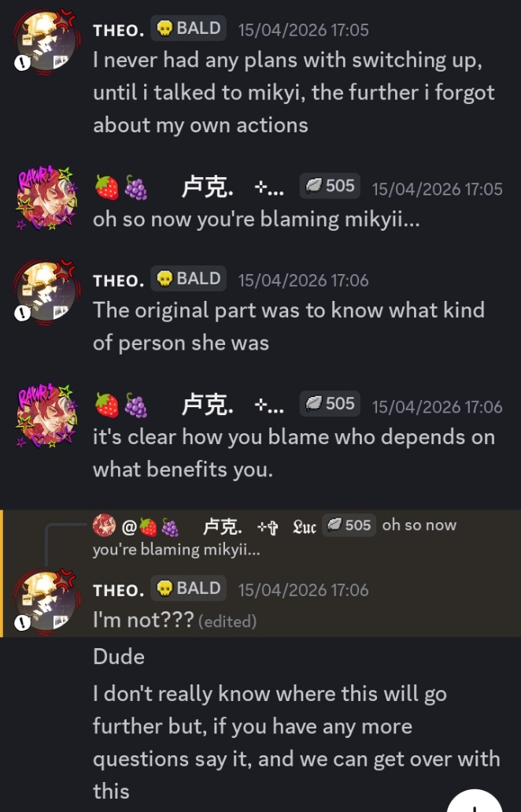Tap the 15/04/2026 17:06 timestamp on 'I'm not???'

[x=303, y=590]
